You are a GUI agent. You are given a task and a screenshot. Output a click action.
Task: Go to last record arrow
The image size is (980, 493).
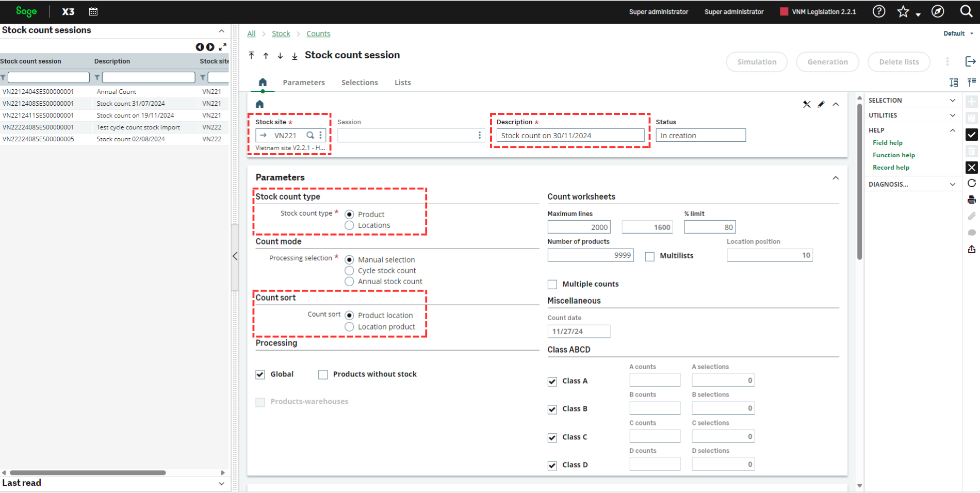295,55
